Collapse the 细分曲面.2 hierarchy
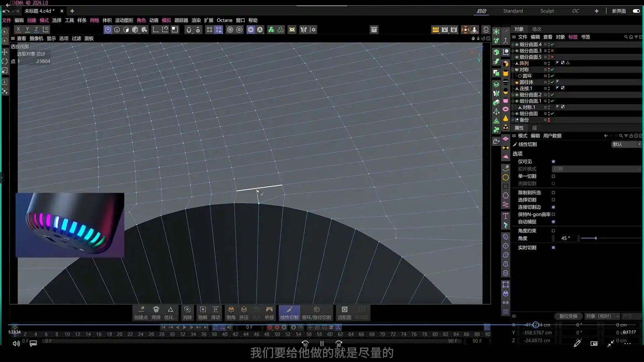 pos(513,95)
